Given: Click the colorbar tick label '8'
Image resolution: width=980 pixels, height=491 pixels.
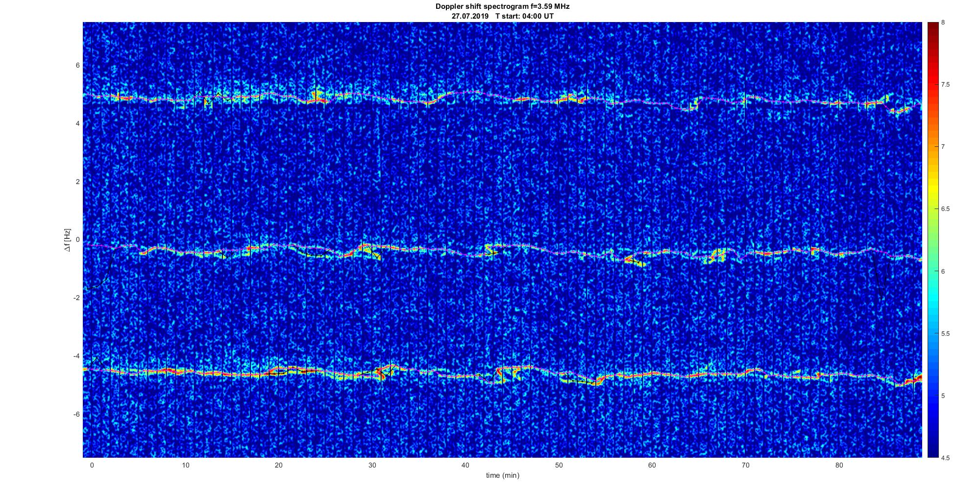Looking at the screenshot, I should [x=943, y=23].
